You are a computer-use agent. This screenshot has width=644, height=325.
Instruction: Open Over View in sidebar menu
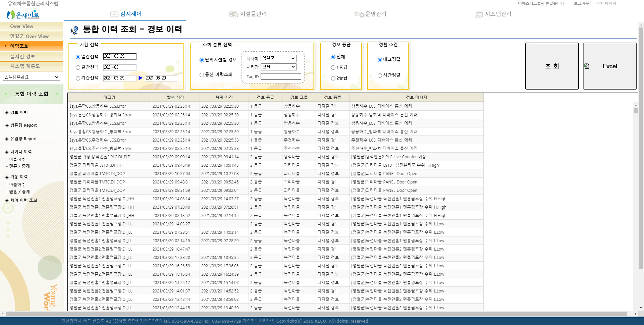[x=32, y=26]
